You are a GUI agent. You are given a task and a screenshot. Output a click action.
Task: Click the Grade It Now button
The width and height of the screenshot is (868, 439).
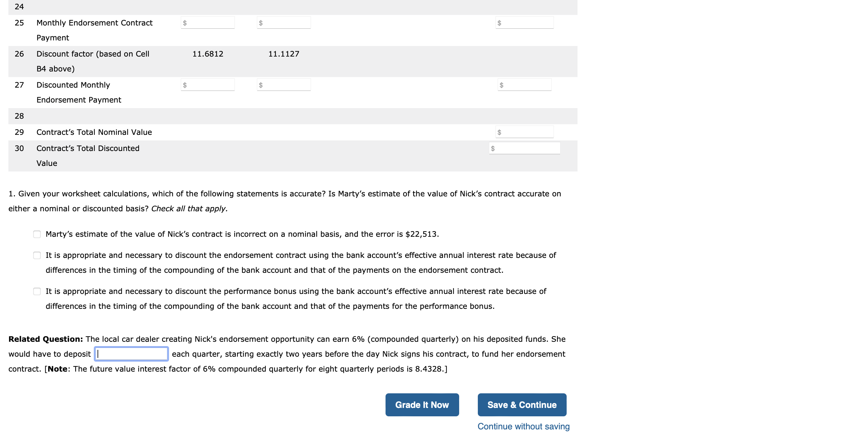click(x=422, y=404)
